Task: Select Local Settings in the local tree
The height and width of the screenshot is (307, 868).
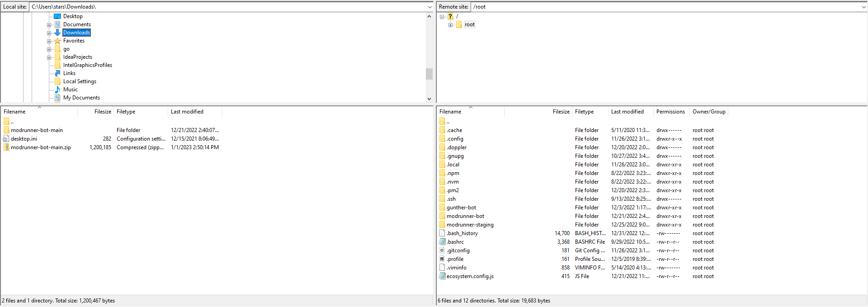Action: coord(80,81)
